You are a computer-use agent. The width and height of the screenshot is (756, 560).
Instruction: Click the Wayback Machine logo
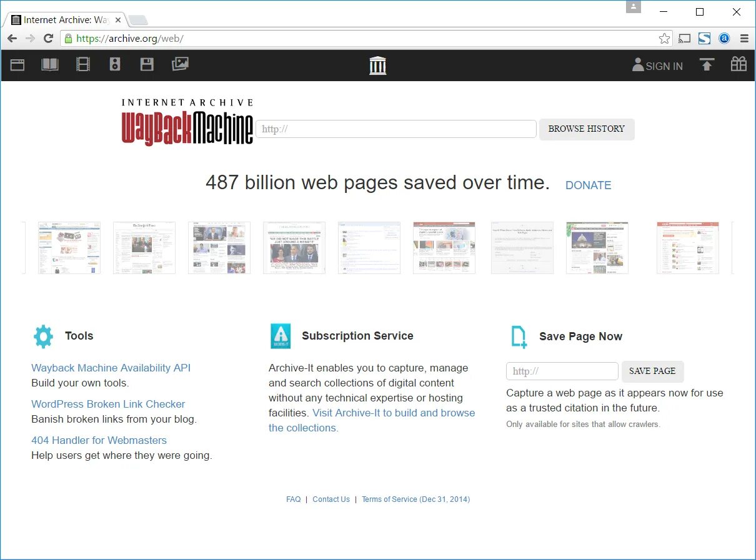pyautogui.click(x=187, y=122)
